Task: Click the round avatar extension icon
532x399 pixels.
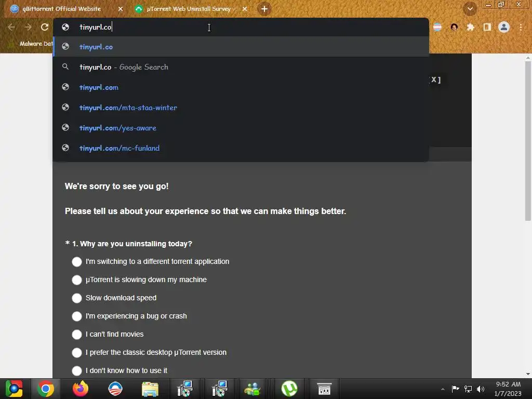Action: pyautogui.click(x=454, y=27)
